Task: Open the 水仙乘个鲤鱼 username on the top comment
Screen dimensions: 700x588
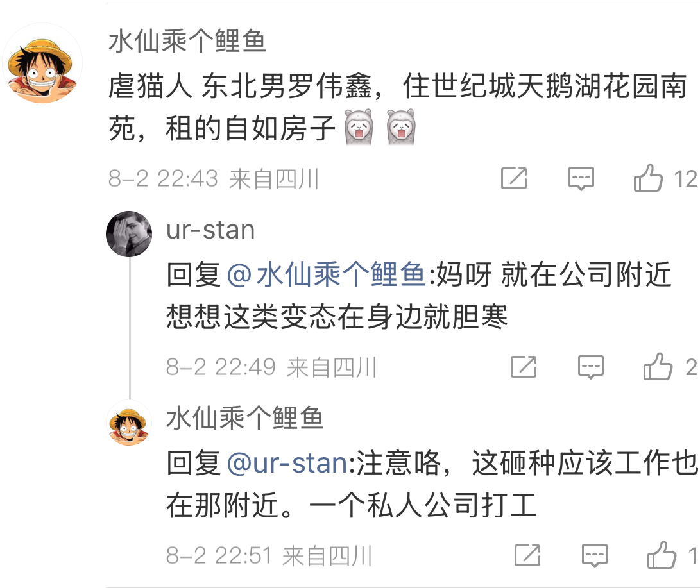Action: (187, 42)
